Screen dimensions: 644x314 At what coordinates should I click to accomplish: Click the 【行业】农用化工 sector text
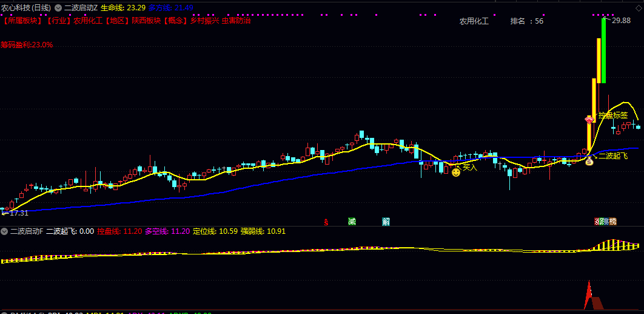pyautogui.click(x=74, y=21)
